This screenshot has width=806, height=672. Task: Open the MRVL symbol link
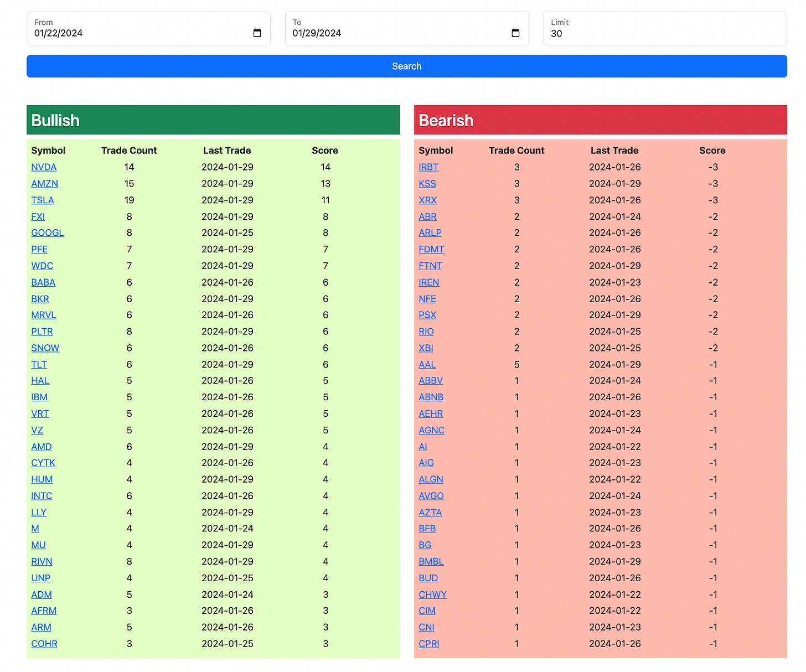point(44,315)
